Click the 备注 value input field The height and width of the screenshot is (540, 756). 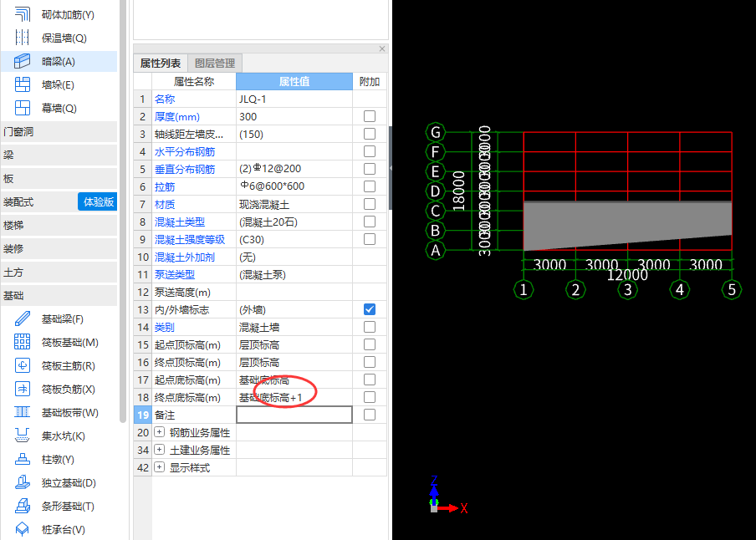click(x=294, y=415)
